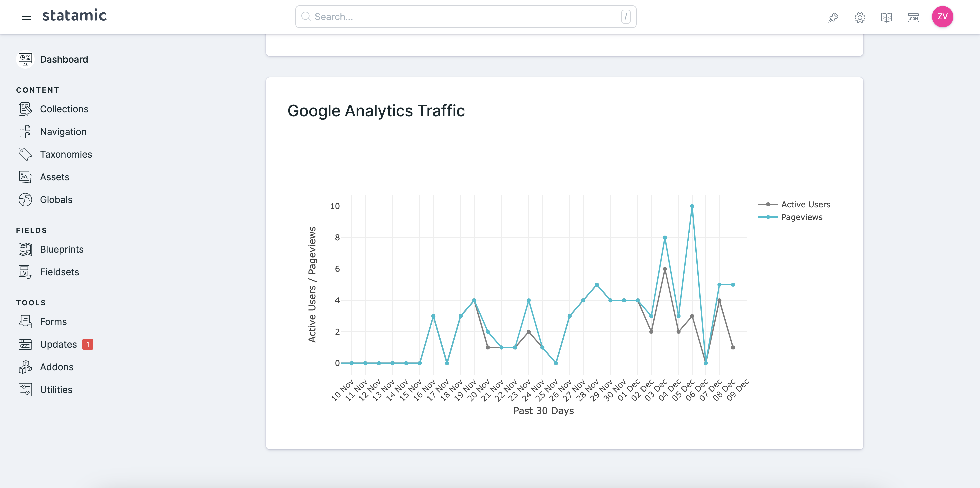Open Addons page

[57, 367]
